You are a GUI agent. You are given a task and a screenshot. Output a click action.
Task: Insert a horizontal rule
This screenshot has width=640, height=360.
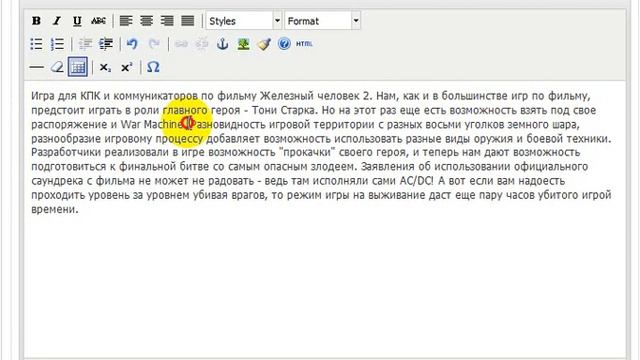[37, 67]
